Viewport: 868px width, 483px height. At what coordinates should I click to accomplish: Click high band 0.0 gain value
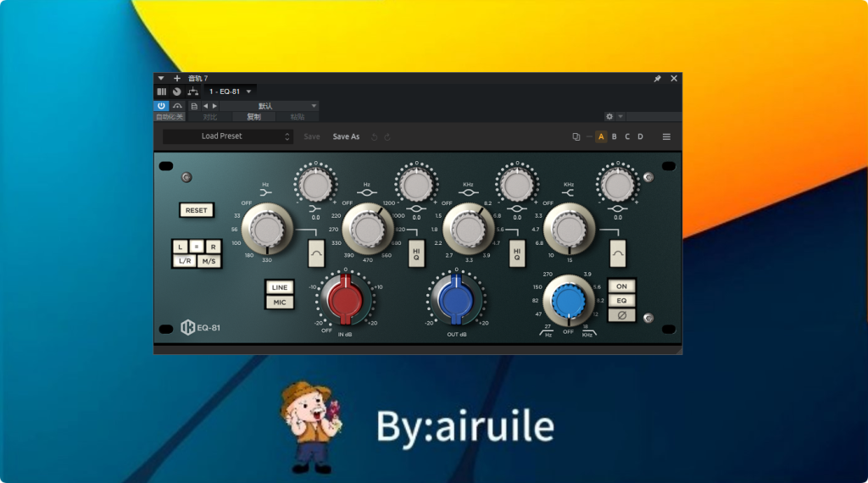(618, 218)
